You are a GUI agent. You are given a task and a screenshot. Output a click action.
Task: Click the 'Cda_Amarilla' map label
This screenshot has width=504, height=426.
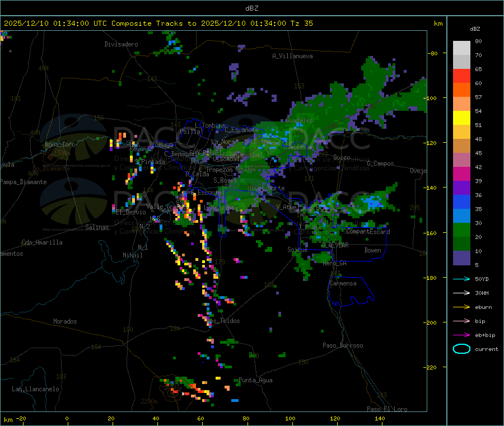[42, 242]
